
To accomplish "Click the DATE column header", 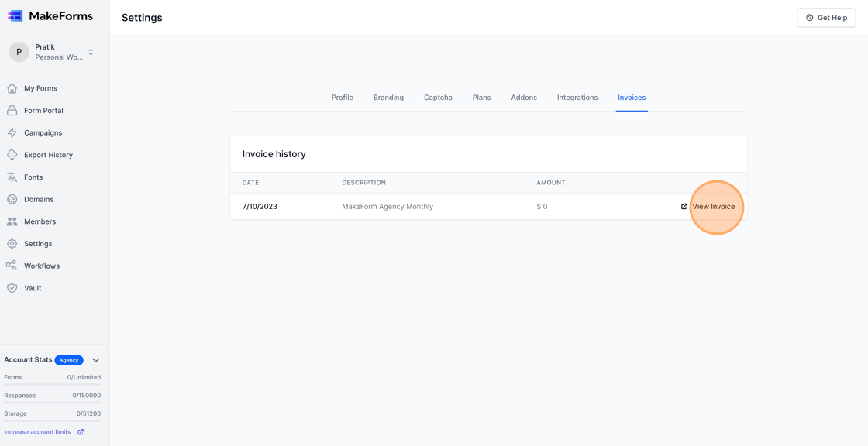I will click(x=251, y=183).
